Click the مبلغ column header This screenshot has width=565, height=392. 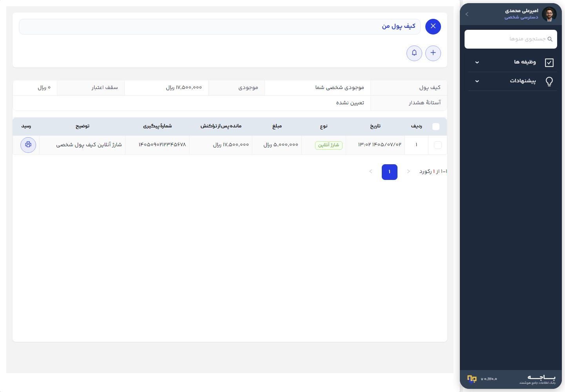(277, 126)
